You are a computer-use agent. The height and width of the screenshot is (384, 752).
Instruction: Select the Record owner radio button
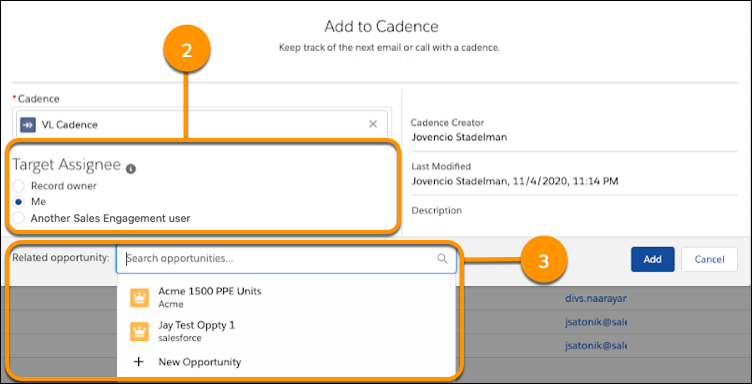pyautogui.click(x=18, y=186)
